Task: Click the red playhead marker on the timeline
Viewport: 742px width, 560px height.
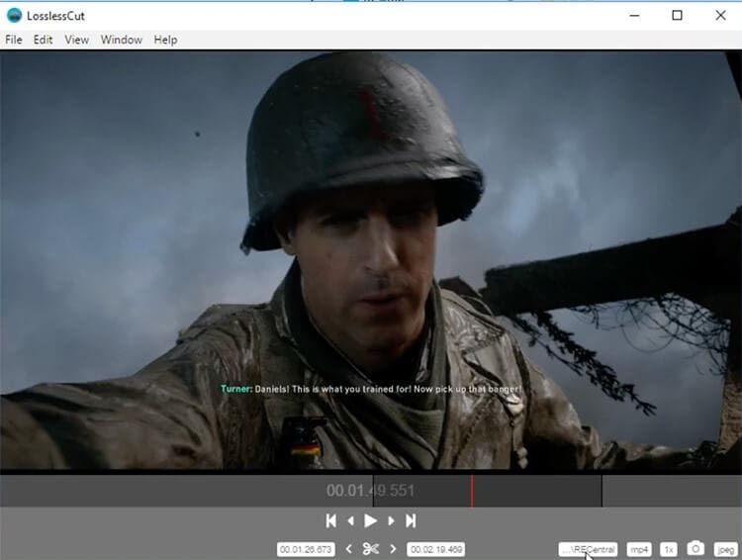Action: point(472,491)
